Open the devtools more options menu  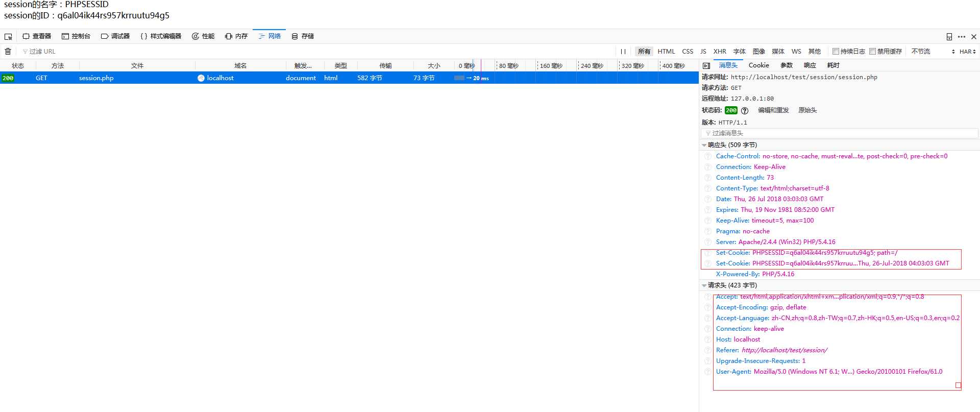coord(962,37)
